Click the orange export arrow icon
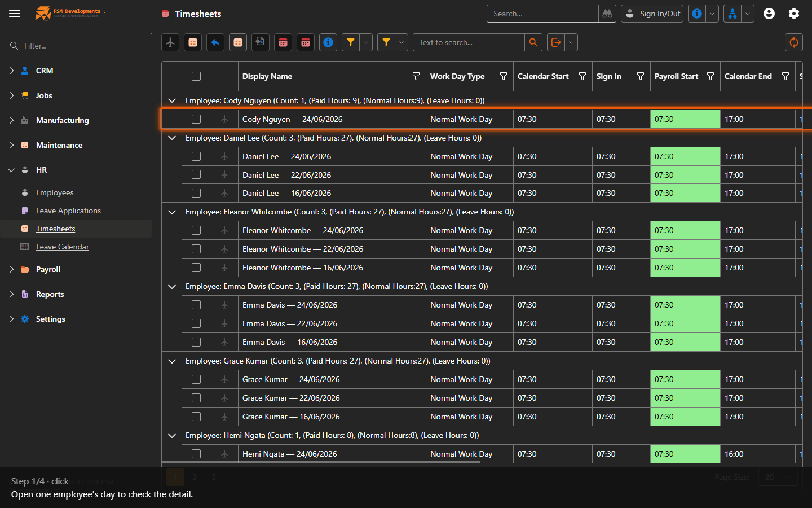This screenshot has height=508, width=812. click(x=556, y=42)
